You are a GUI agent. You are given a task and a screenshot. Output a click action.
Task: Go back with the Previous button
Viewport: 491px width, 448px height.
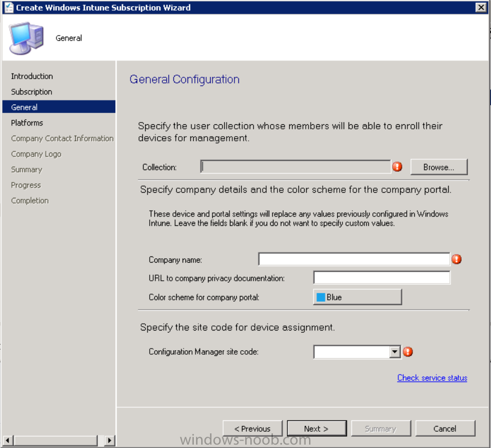pyautogui.click(x=253, y=428)
